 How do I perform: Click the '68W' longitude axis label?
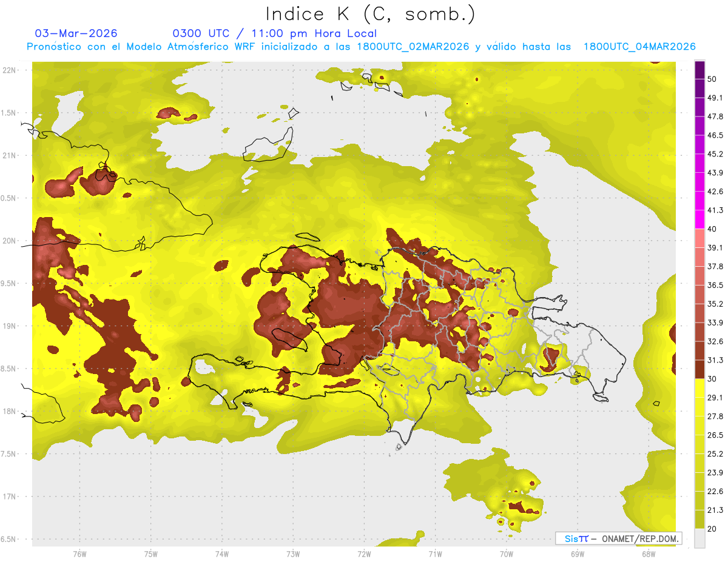(x=648, y=554)
